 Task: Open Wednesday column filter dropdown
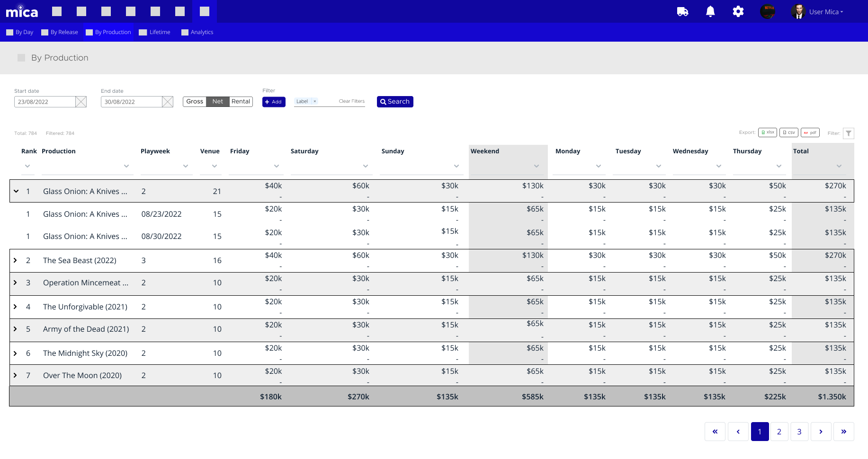(719, 166)
